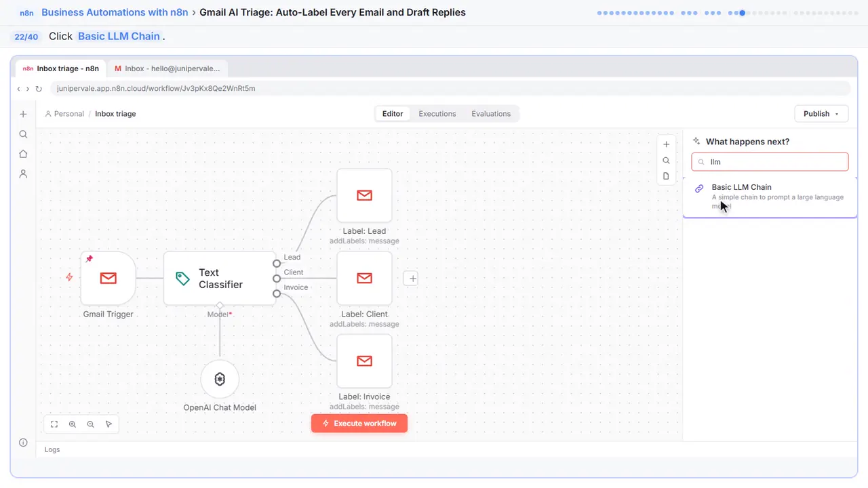Select the Text Classifier node
The width and height of the screenshot is (868, 488).
pos(220,278)
